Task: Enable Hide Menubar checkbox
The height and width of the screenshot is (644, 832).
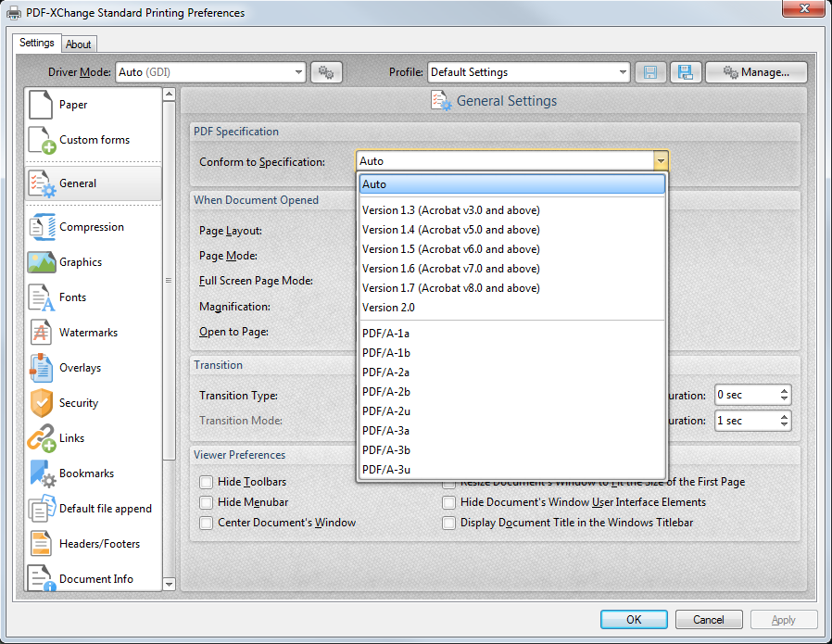Action: coord(206,502)
